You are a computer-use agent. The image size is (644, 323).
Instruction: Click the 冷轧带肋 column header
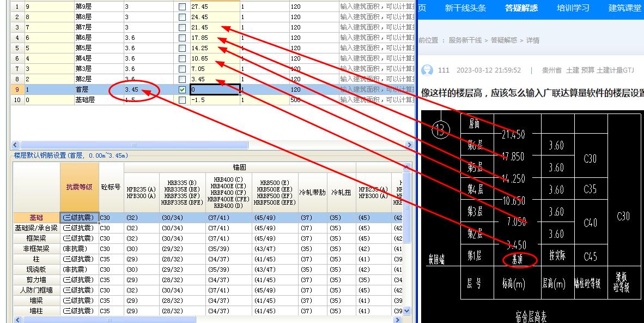point(312,193)
